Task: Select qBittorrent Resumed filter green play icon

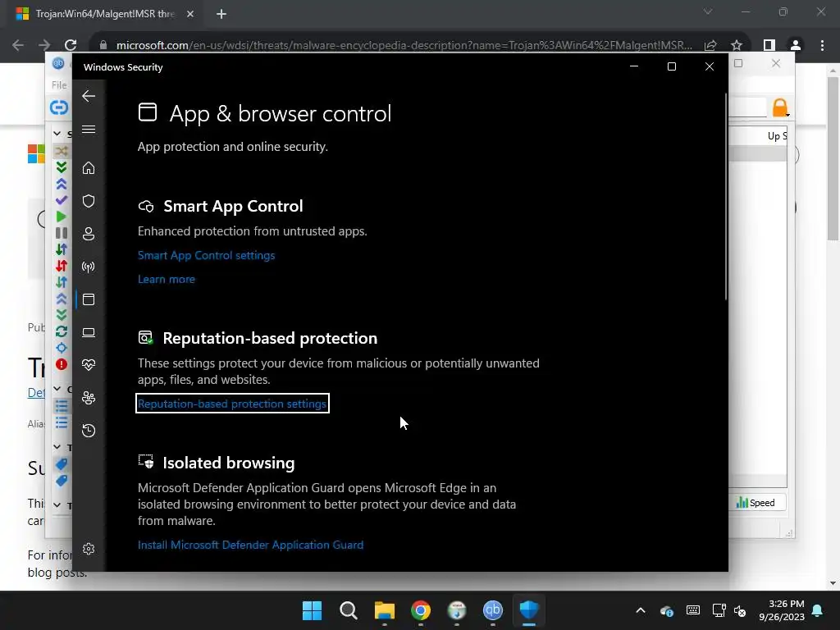Action: (62, 217)
